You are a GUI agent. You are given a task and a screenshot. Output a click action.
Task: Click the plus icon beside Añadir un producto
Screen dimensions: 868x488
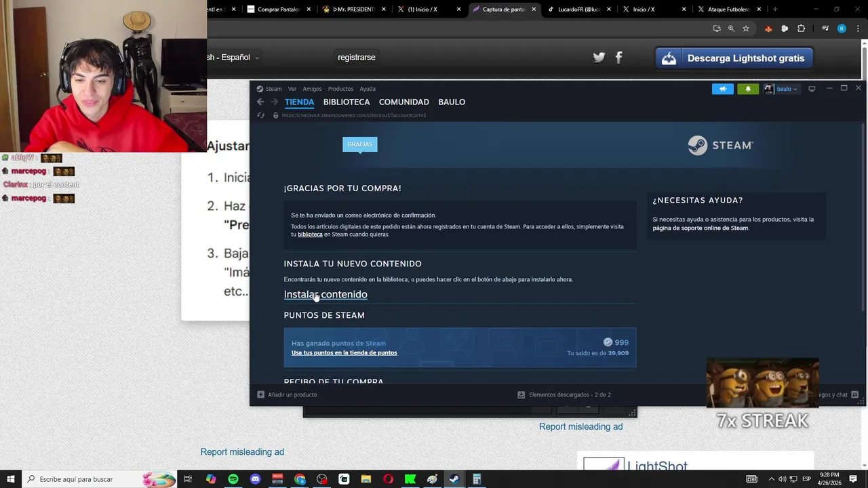(x=260, y=394)
